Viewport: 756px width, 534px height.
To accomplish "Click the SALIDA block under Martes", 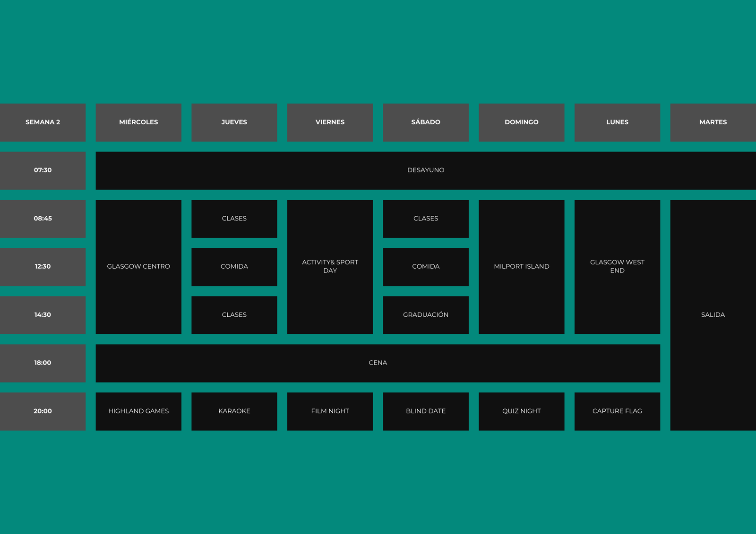I will click(x=713, y=315).
